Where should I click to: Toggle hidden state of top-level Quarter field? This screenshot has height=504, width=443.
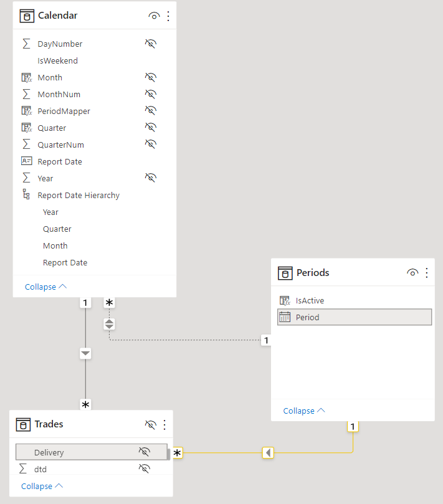[x=150, y=127]
